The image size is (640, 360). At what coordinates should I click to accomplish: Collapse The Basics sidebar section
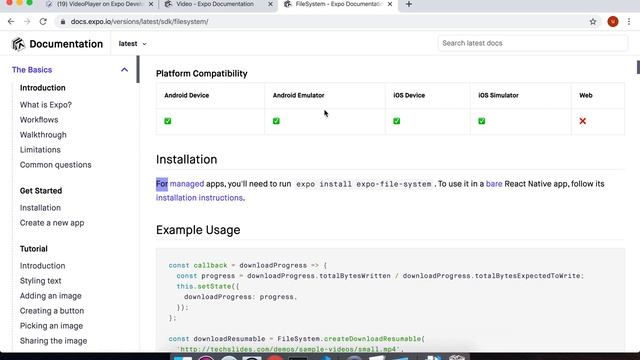(124, 70)
